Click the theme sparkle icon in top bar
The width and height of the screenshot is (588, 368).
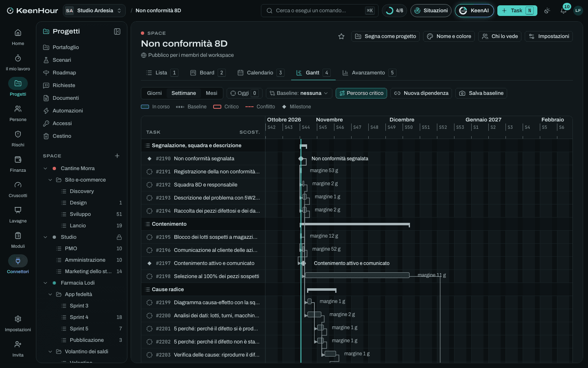click(547, 11)
